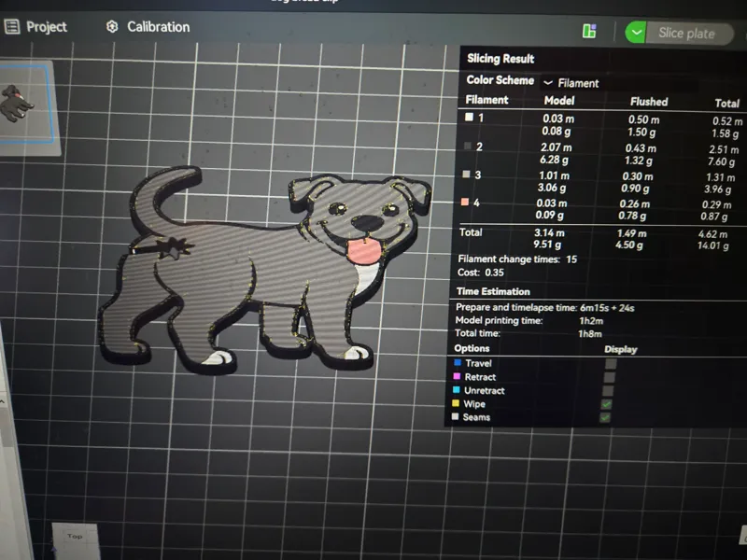Screen dimensions: 747x560
Task: Click the Slicing Result panel title
Action: click(500, 59)
